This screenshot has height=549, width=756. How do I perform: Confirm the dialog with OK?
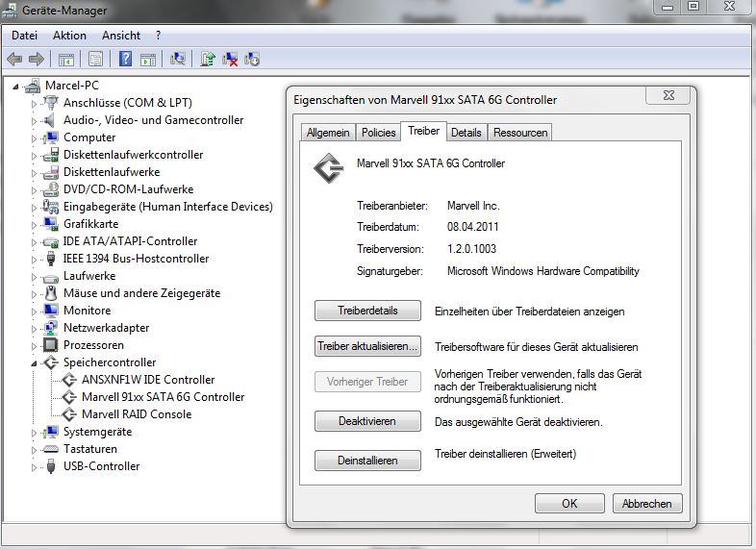[569, 503]
